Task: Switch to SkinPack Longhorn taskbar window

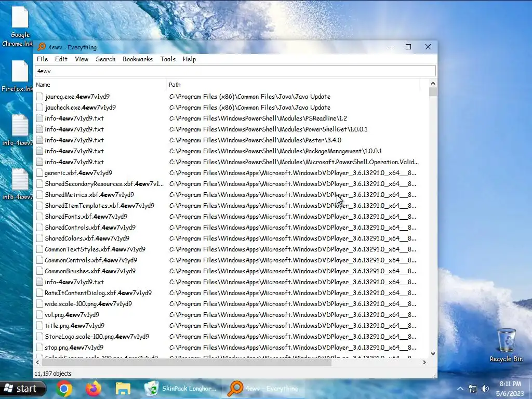Action: click(180, 389)
